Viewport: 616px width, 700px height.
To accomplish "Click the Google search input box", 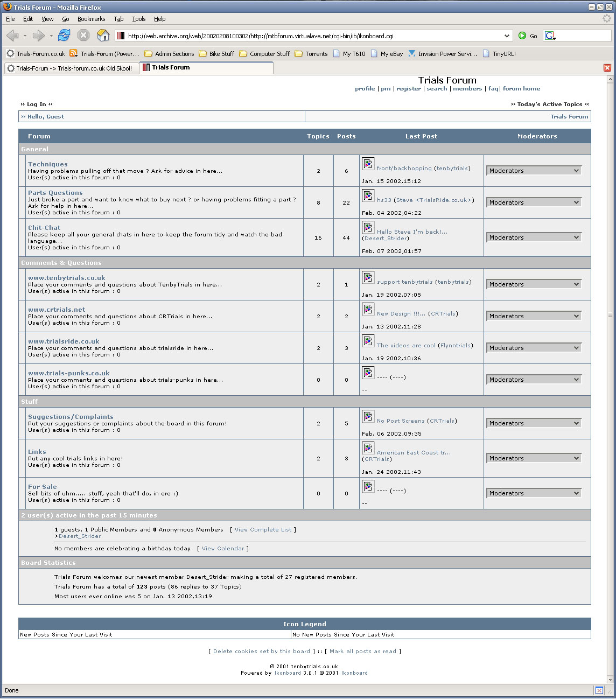I will coord(584,36).
